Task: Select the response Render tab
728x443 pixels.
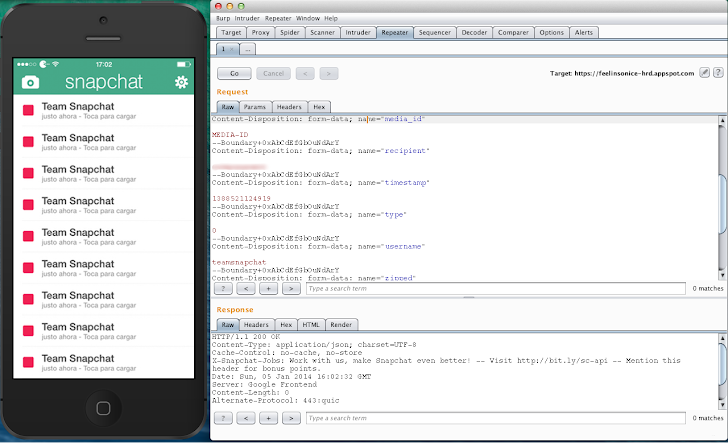Action: 341,325
